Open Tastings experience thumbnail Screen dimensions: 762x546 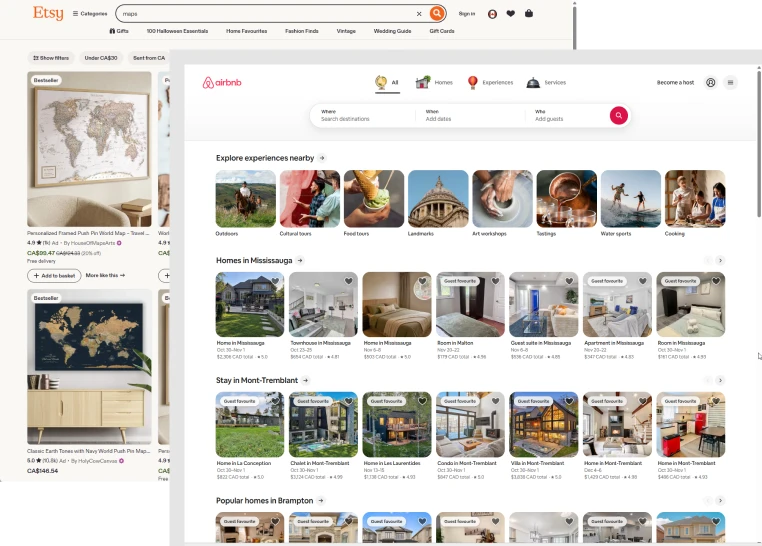click(x=566, y=199)
